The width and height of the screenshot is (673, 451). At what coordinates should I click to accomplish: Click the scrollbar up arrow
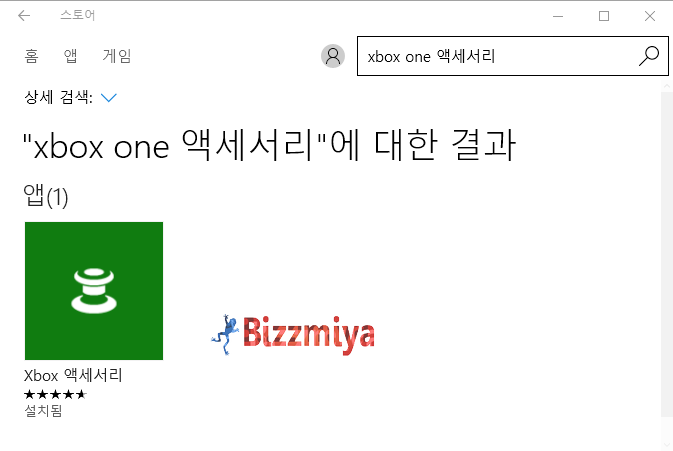coord(667,86)
